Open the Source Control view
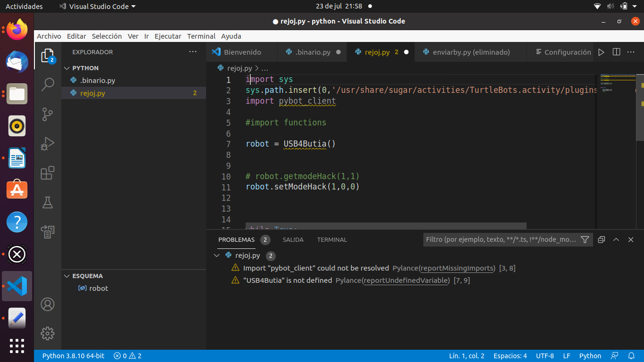The image size is (644, 362). tap(48, 114)
